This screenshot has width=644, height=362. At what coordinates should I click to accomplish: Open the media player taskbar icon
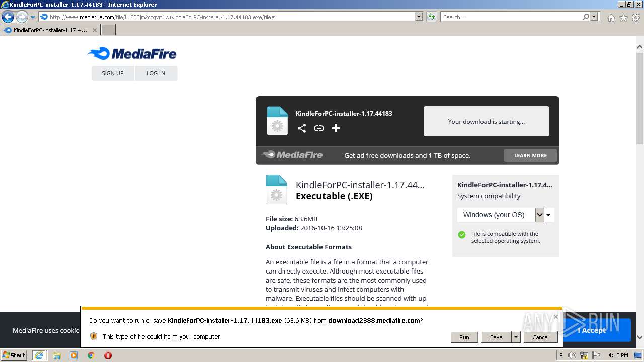74,355
